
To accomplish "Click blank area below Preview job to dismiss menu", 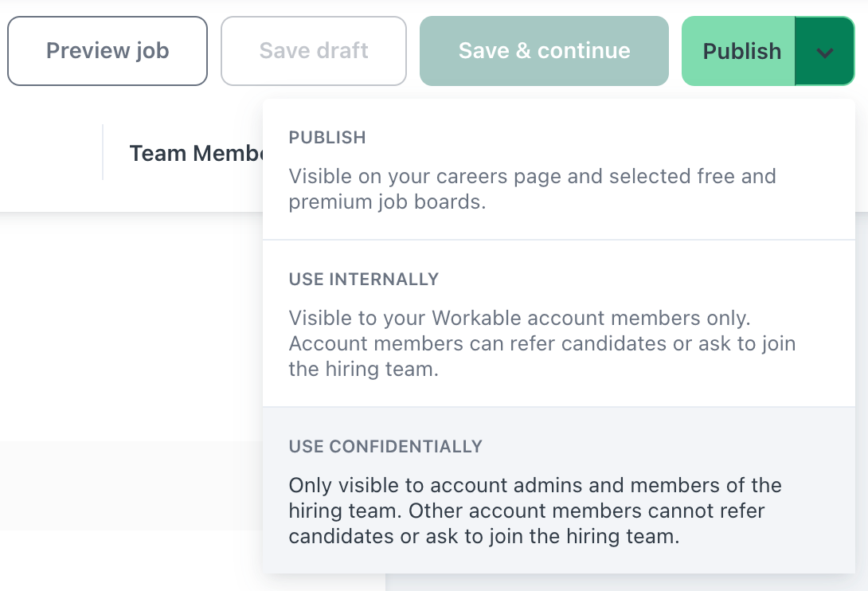I will coord(119,319).
